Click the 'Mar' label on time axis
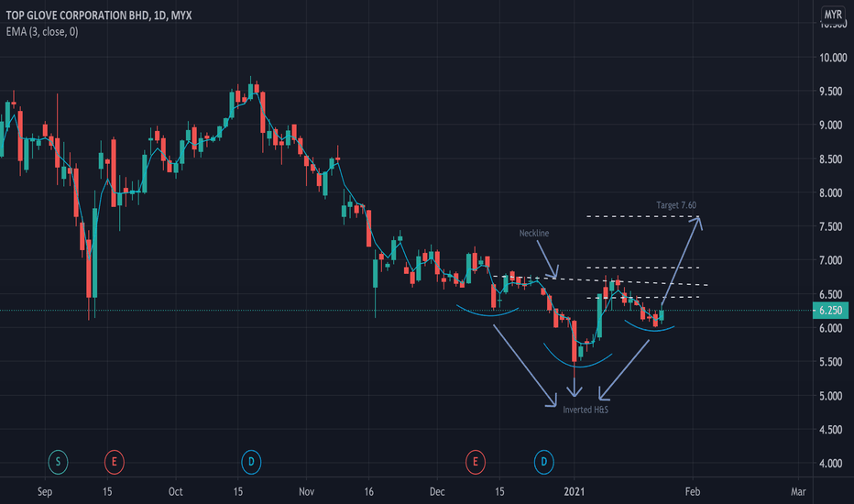Viewport: 854px width, 504px height. (x=798, y=491)
